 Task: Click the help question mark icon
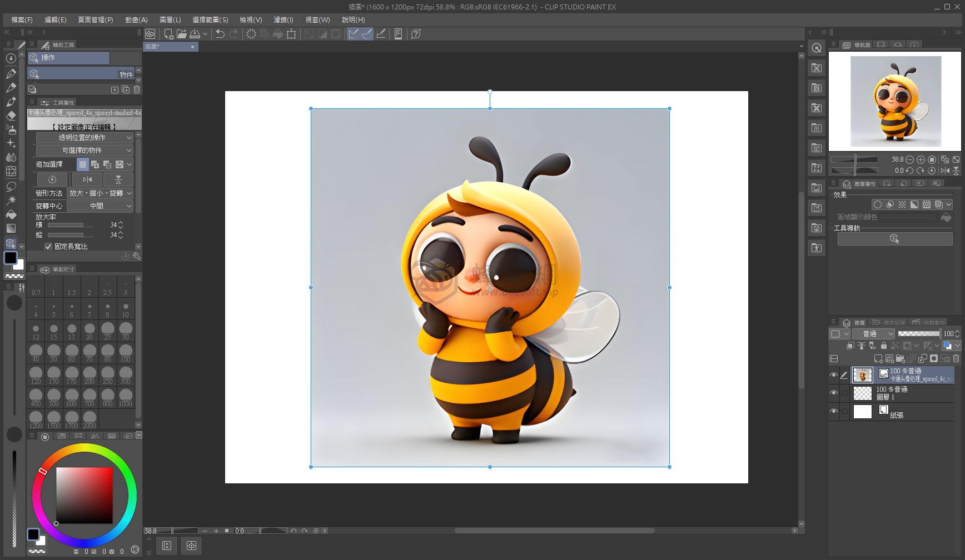(416, 34)
